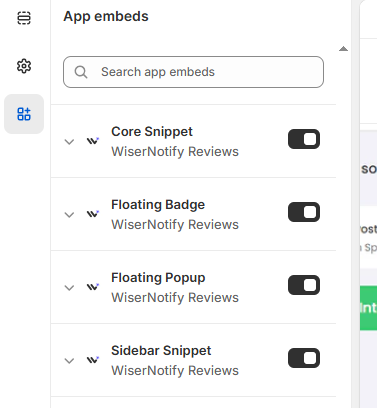The width and height of the screenshot is (377, 408).
Task: Expand Sidebar Snippet chevron
Action: tap(69, 361)
